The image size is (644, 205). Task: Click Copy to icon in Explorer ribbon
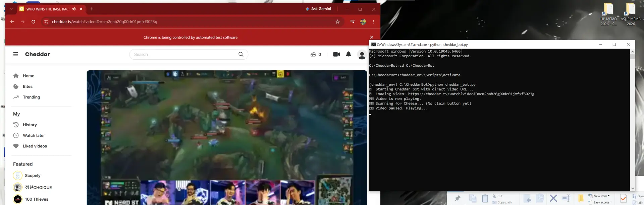(x=540, y=198)
